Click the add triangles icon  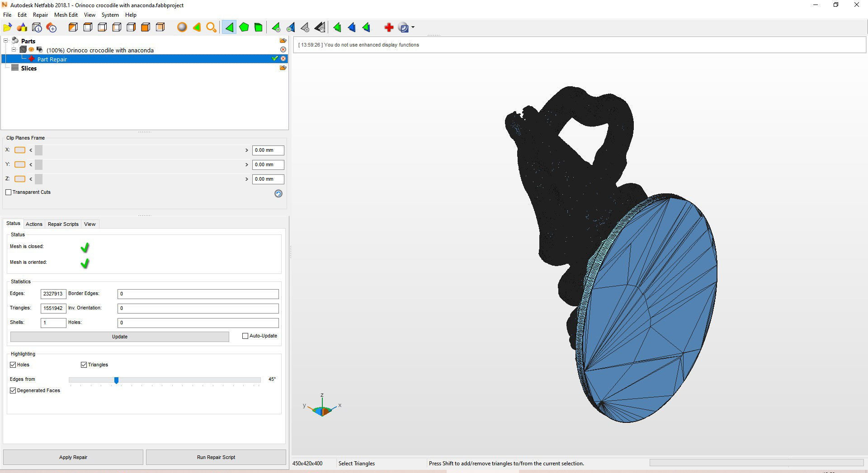[276, 28]
